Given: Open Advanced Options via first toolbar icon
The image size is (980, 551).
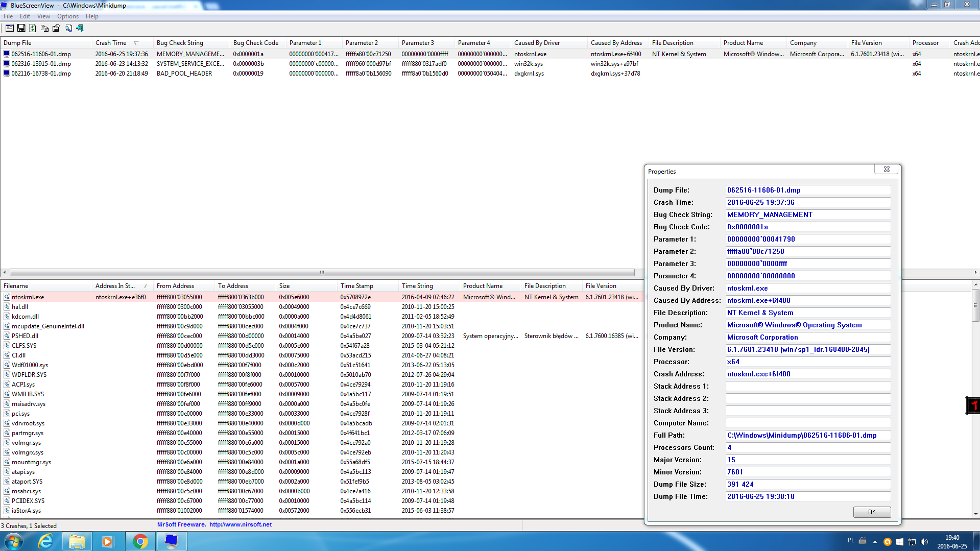Looking at the screenshot, I should coord(10,28).
